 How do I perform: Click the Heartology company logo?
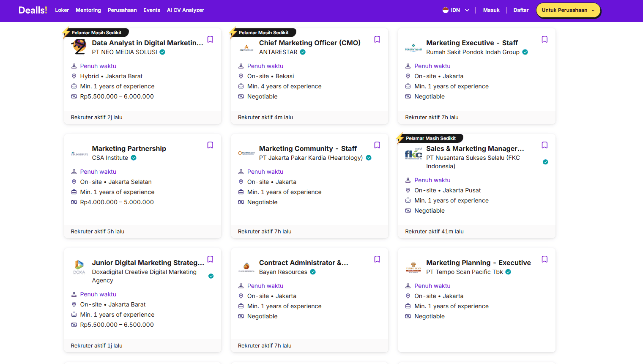(x=246, y=153)
